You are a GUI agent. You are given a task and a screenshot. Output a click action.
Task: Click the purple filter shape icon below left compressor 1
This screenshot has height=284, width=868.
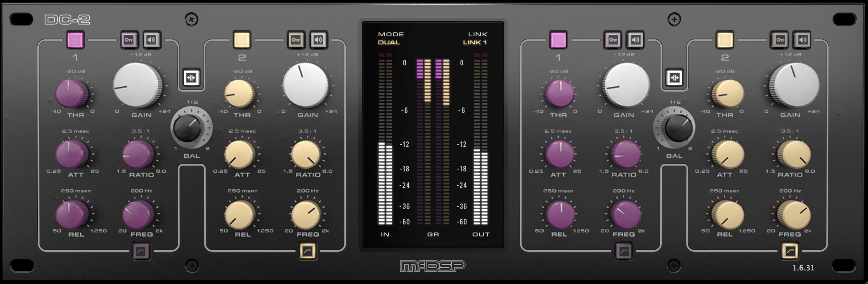pos(141,251)
